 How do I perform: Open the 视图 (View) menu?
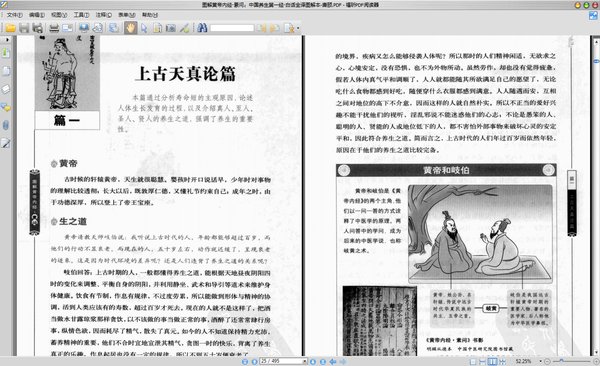point(59,15)
